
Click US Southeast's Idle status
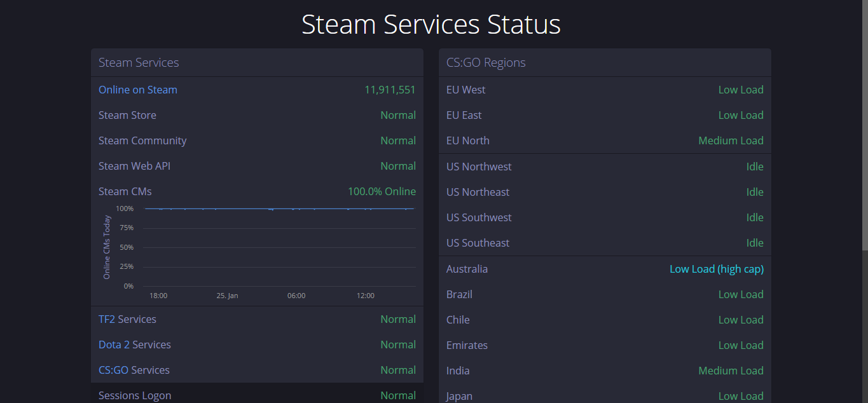755,243
